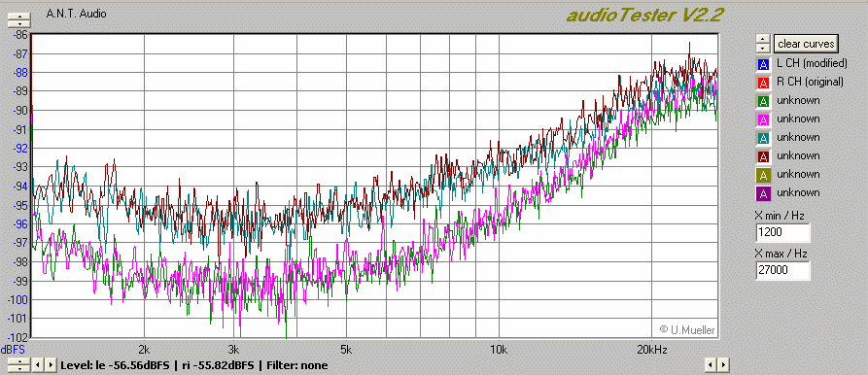
Task: Click the down arrow of the spinner below dBFS
Action: tap(19, 369)
